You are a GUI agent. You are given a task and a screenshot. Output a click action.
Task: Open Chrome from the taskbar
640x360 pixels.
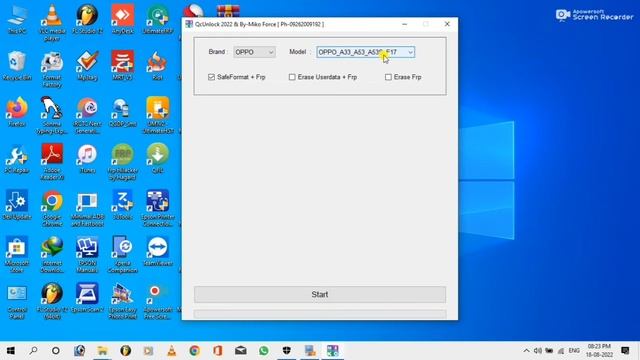point(195,351)
